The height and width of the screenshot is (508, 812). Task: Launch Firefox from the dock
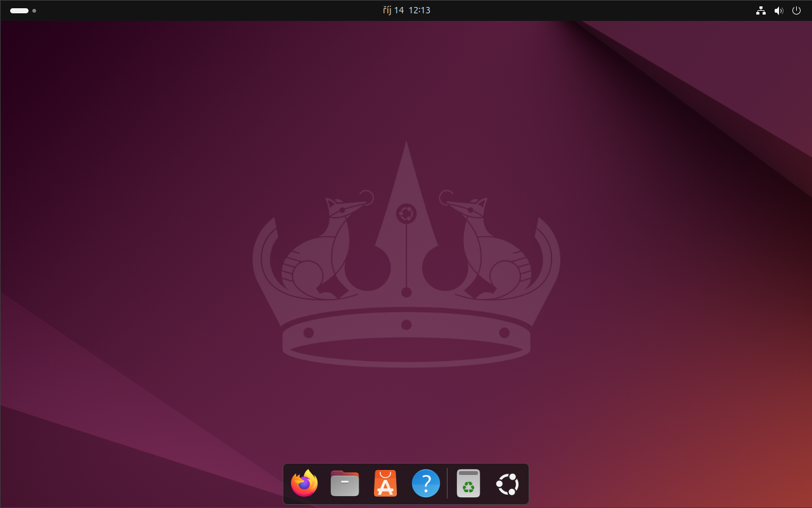(x=304, y=483)
